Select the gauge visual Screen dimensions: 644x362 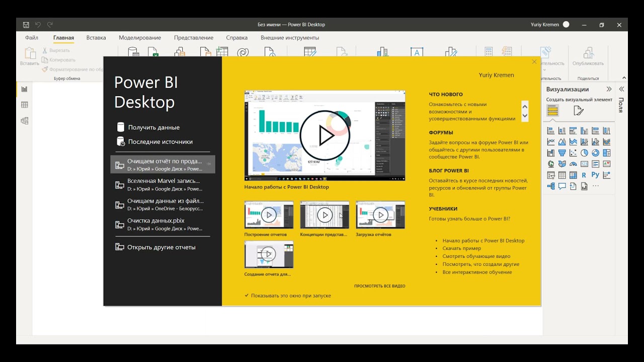pos(573,164)
